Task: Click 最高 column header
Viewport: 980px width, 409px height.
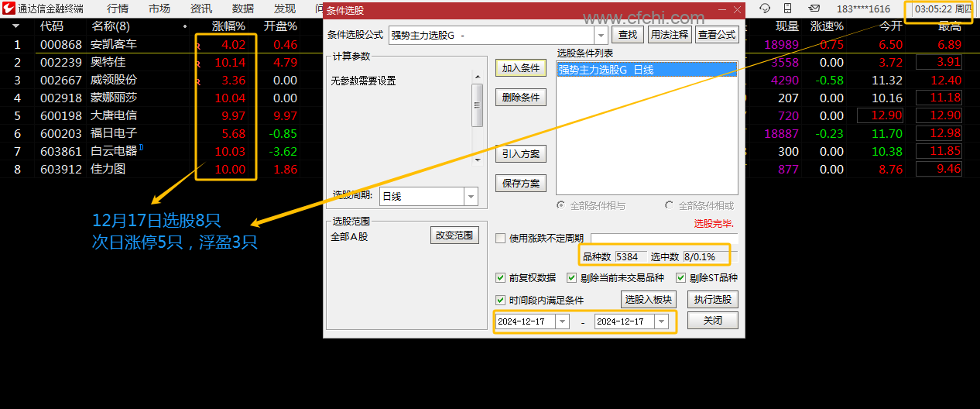Action: click(950, 26)
